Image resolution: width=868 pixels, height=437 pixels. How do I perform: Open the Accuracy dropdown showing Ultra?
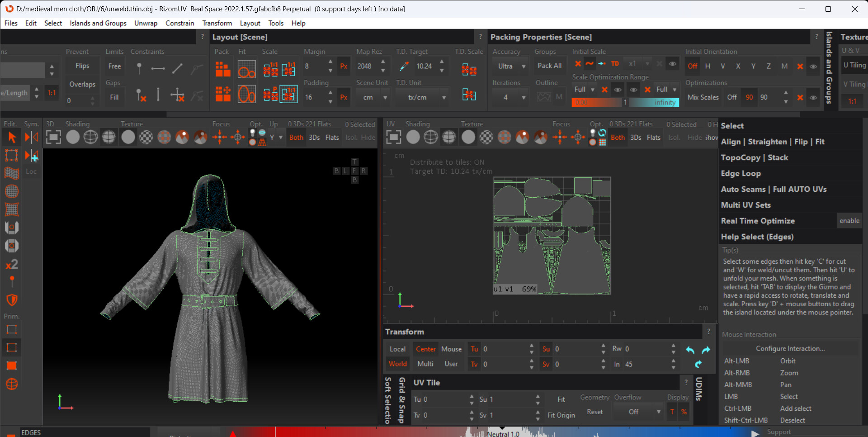(510, 66)
